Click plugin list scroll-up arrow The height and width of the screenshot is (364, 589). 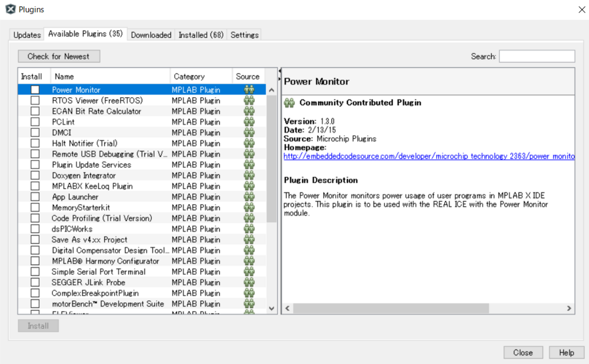coord(271,90)
